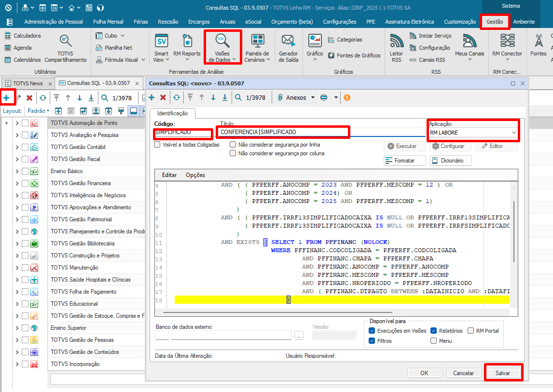The height and width of the screenshot is (392, 553).
Task: Click the OK button
Action: click(424, 373)
